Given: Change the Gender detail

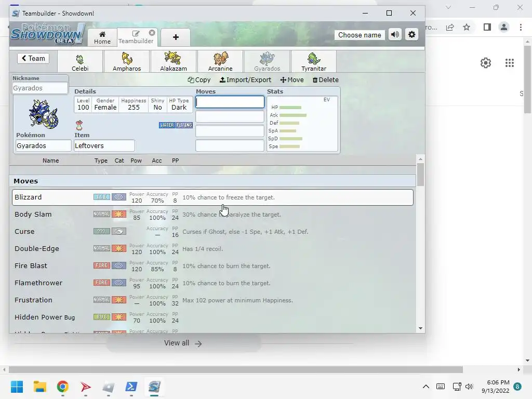Looking at the screenshot, I should point(105,104).
